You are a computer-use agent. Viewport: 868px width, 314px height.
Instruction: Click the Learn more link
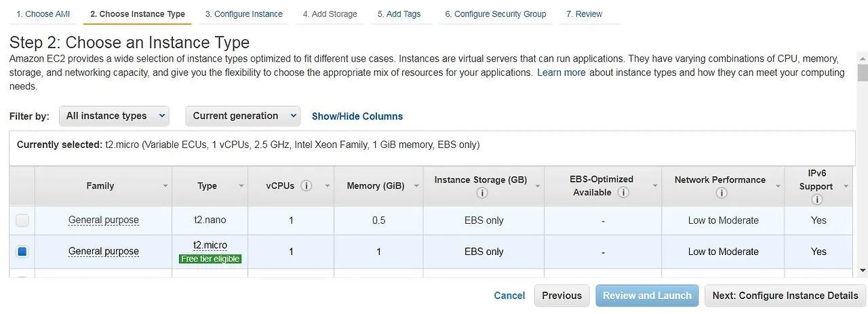pos(561,73)
